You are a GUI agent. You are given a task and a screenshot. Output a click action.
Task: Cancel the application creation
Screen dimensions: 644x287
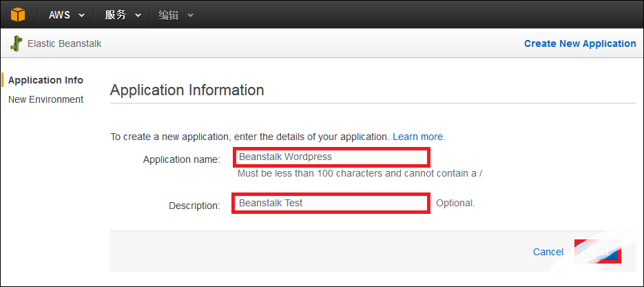coord(548,252)
